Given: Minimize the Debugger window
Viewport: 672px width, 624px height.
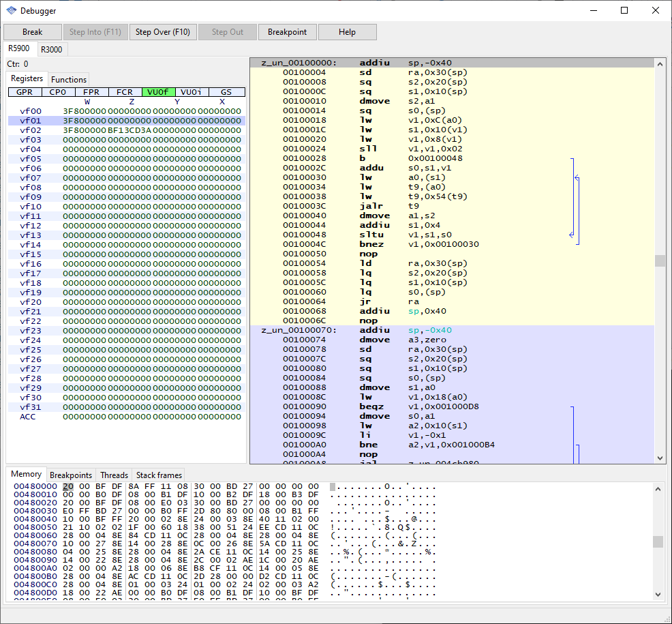Looking at the screenshot, I should pyautogui.click(x=594, y=11).
